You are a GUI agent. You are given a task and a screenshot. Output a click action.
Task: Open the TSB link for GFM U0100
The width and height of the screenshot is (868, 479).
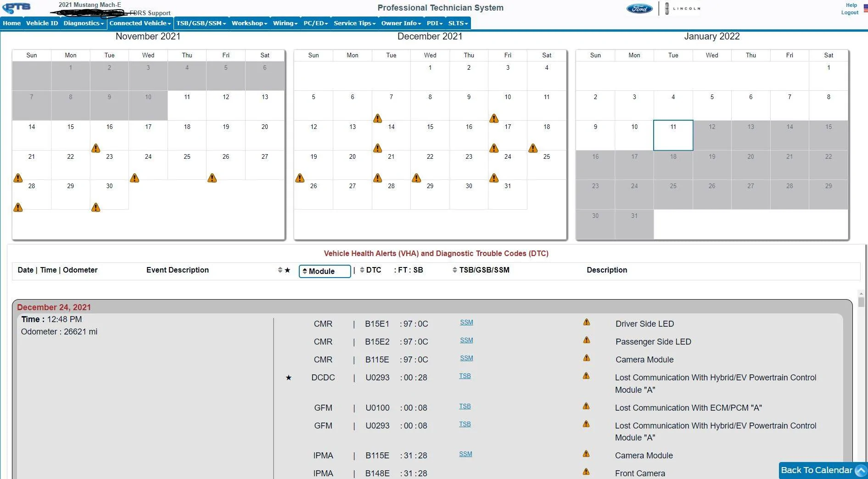[x=465, y=406]
